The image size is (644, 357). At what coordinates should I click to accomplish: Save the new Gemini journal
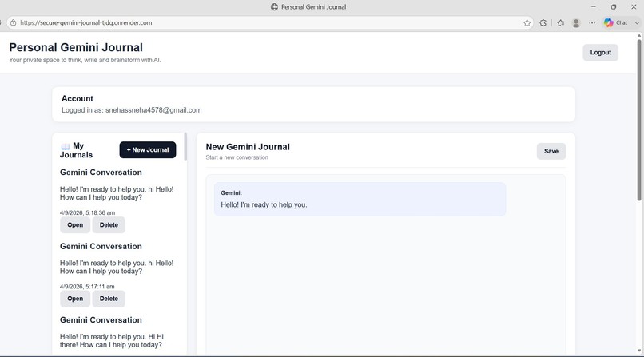click(551, 151)
